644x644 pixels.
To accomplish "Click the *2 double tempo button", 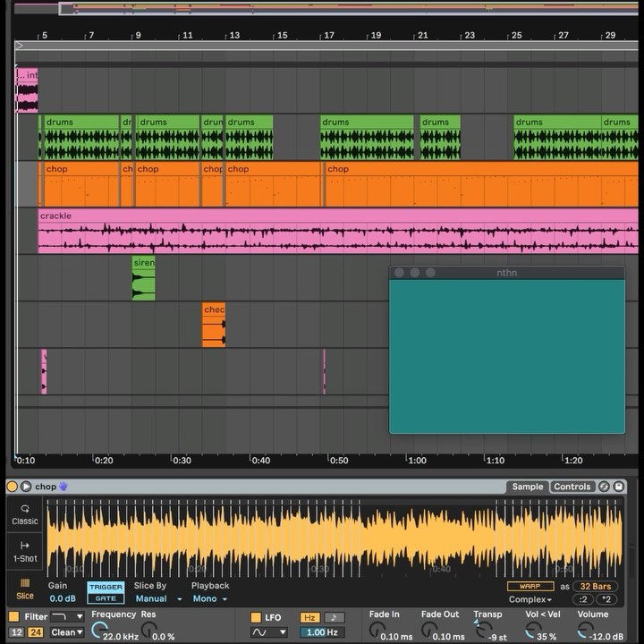I will (606, 599).
